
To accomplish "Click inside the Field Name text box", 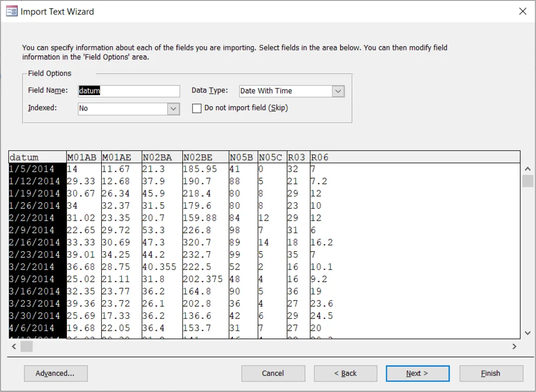I will point(129,91).
